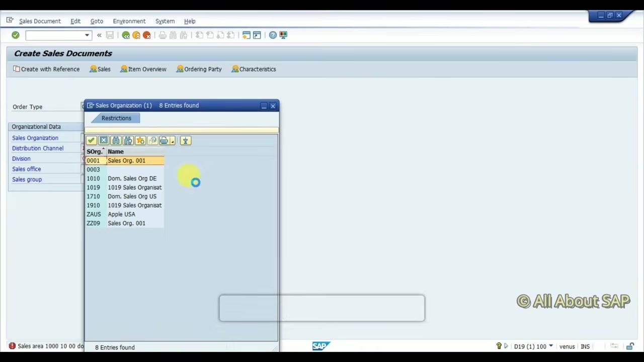
Task: Click the popup's Cancel X toolbar icon
Action: click(104, 141)
